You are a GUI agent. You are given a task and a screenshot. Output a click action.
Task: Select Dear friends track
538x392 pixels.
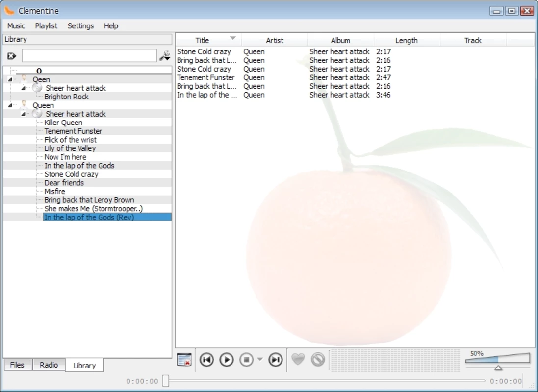coord(64,182)
